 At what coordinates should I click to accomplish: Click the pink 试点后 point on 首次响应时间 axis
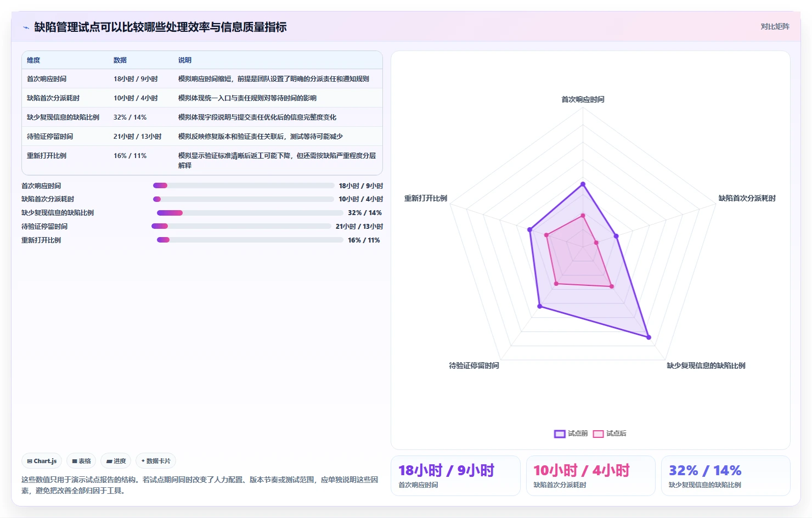click(x=583, y=216)
